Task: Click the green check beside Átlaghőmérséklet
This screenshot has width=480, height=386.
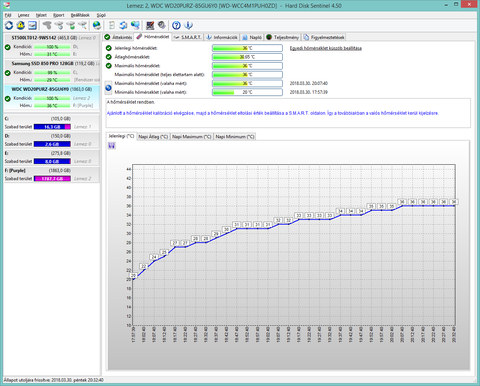Action: tap(108, 57)
